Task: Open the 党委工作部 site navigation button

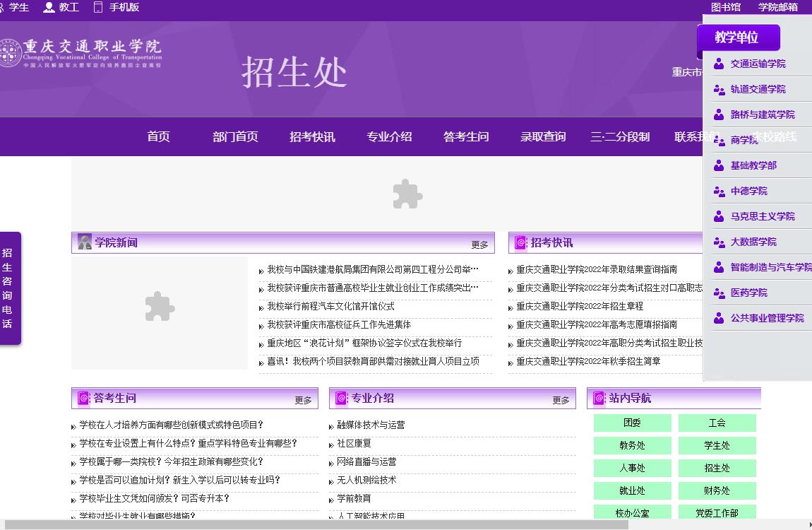Action: coord(717,512)
